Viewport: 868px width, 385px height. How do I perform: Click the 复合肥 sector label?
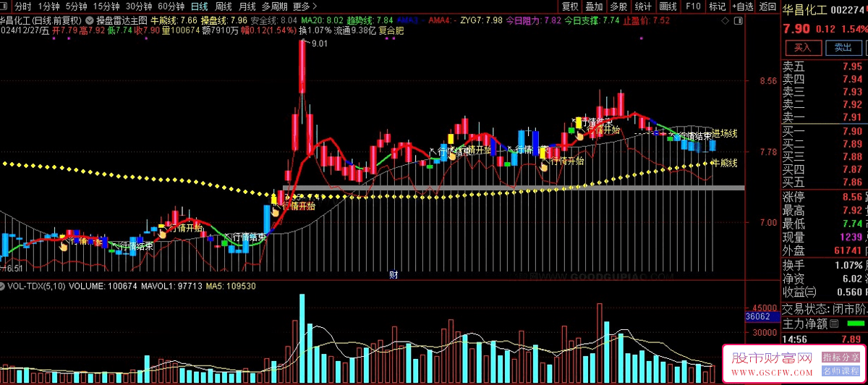391,30
